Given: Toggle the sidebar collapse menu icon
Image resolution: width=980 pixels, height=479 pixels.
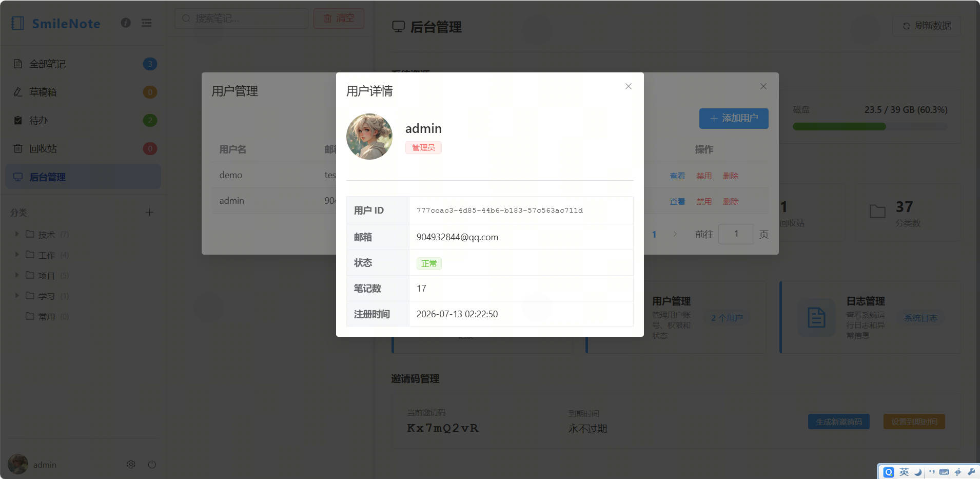Looking at the screenshot, I should [147, 23].
